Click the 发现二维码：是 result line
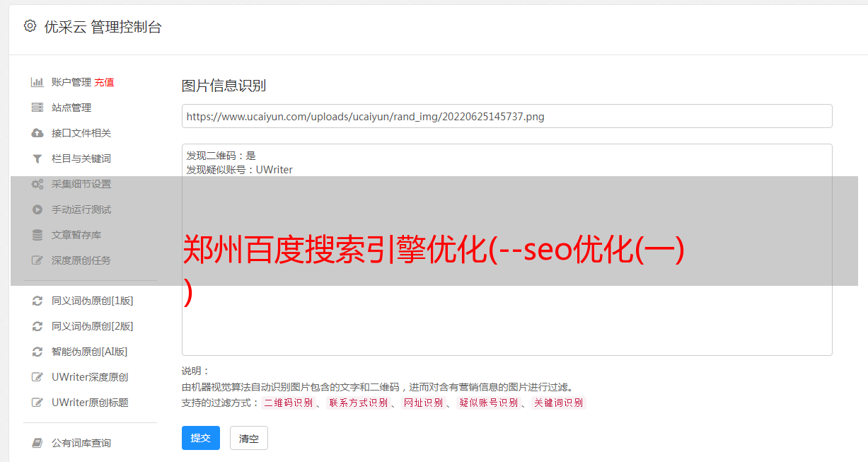 pyautogui.click(x=221, y=156)
